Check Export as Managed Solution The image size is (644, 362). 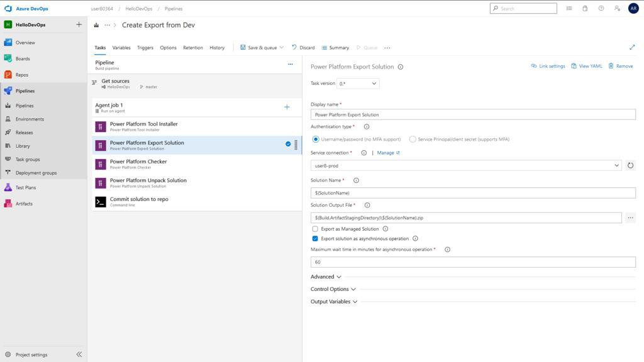click(x=315, y=229)
